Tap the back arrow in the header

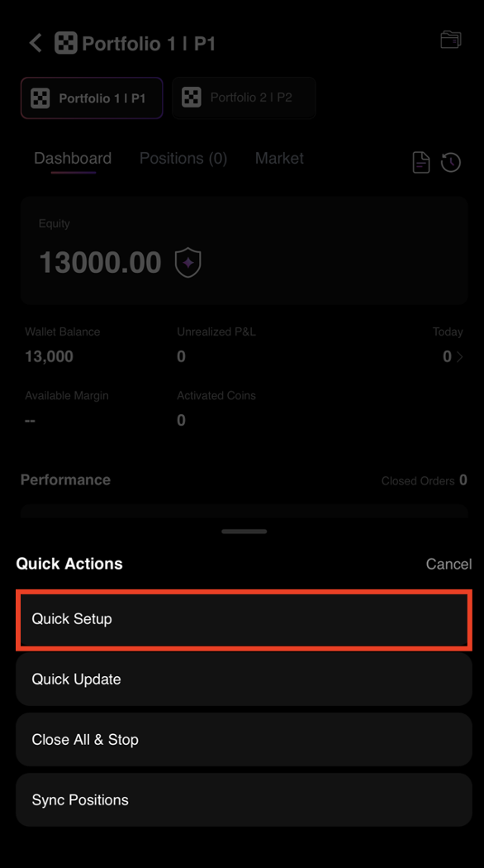(35, 42)
